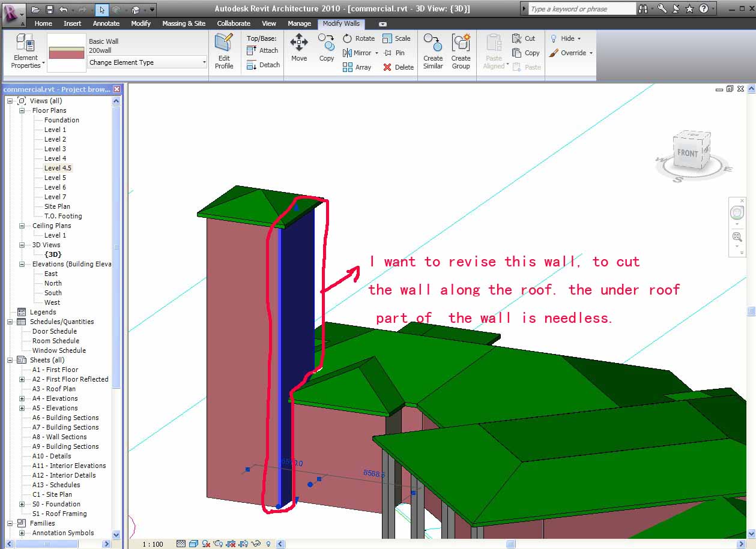This screenshot has height=549, width=756.
Task: Click Attach Top/Base button
Action: tap(263, 50)
